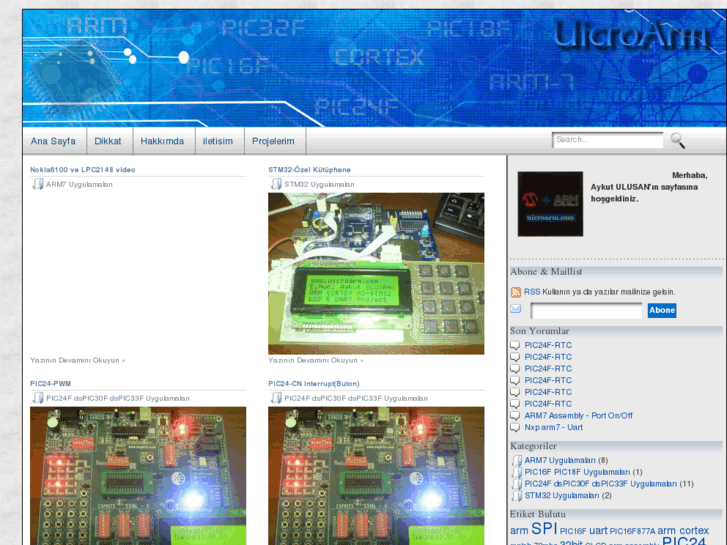
Task: Click comment bubble icon beside ARM7 Assembly - Port On/Off
Action: (515, 416)
